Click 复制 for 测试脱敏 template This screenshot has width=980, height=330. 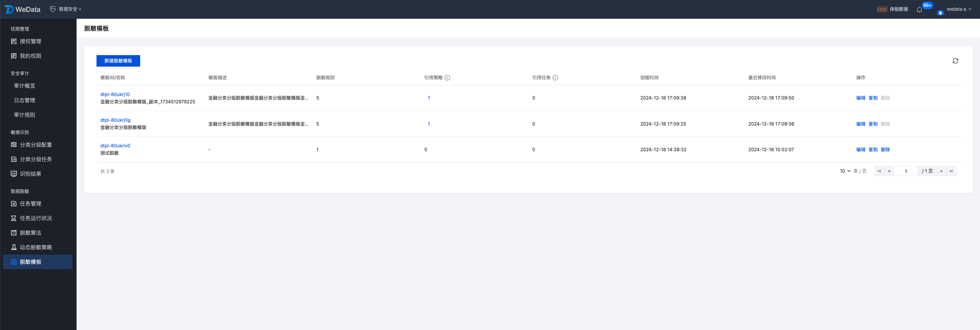(873, 150)
